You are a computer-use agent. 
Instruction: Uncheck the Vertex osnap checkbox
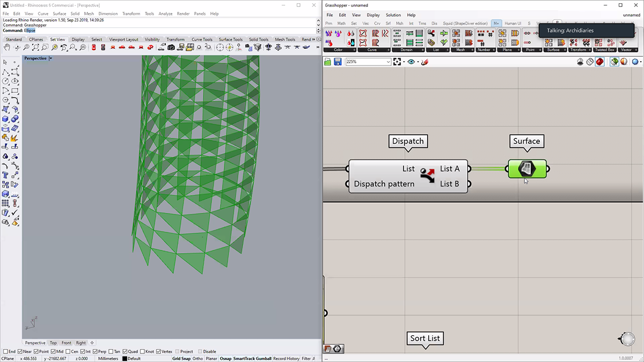(x=158, y=352)
